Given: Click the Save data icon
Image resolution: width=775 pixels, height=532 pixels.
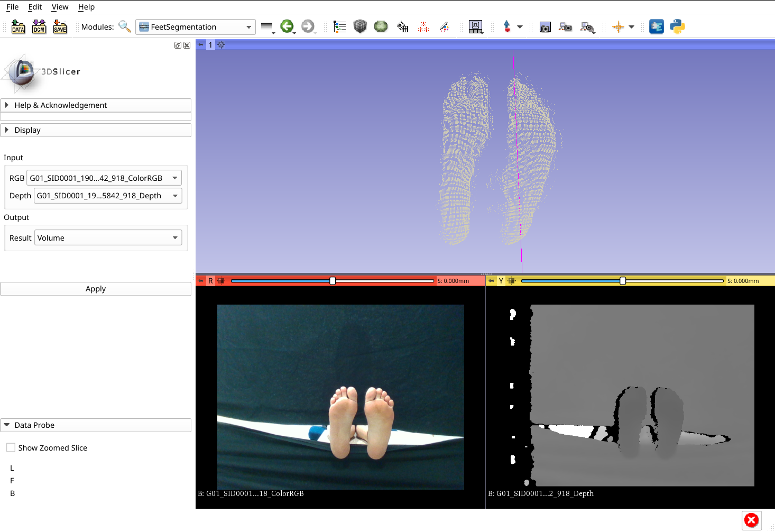Looking at the screenshot, I should click(x=60, y=26).
